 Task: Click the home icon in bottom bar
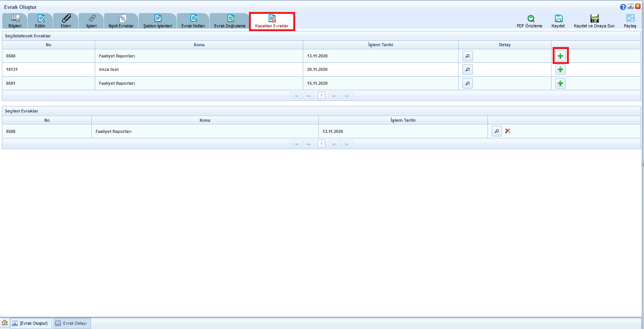[x=5, y=323]
